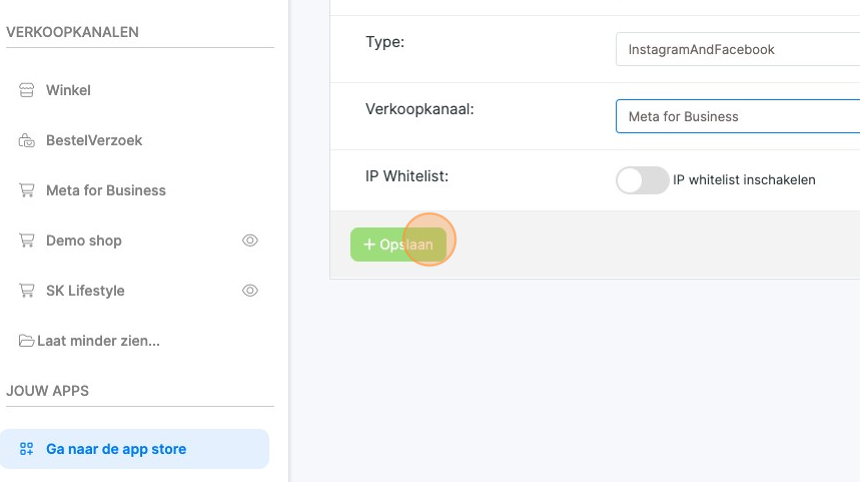This screenshot has width=860, height=482.
Task: Save settings with the Opslaan button
Action: click(x=398, y=245)
